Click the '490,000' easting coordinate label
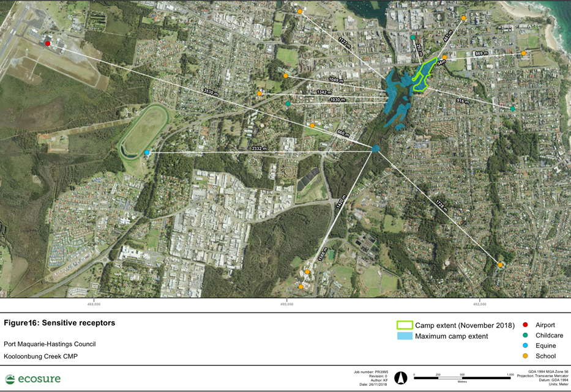 (x=287, y=305)
